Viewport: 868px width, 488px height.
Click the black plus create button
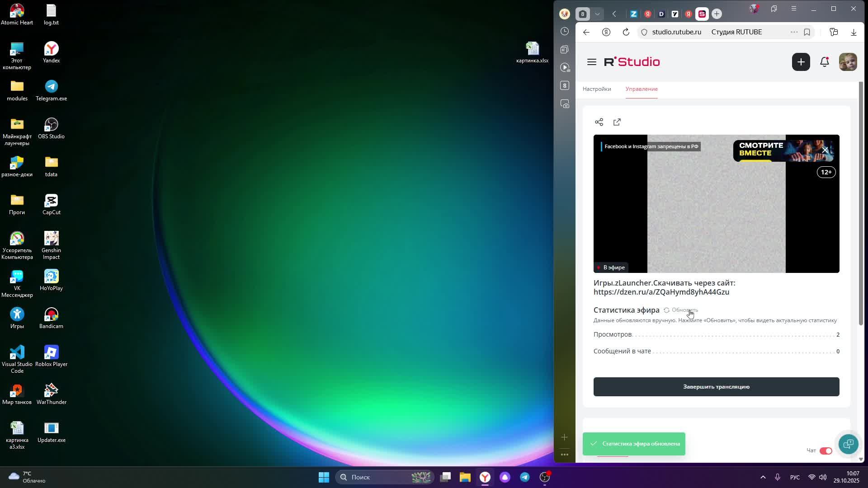tap(801, 62)
